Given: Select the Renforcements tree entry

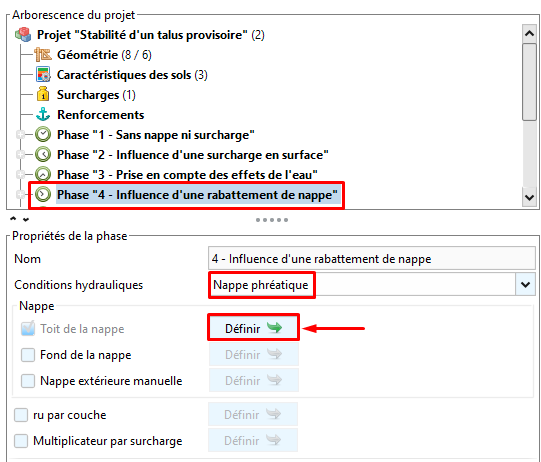Looking at the screenshot, I should [100, 115].
